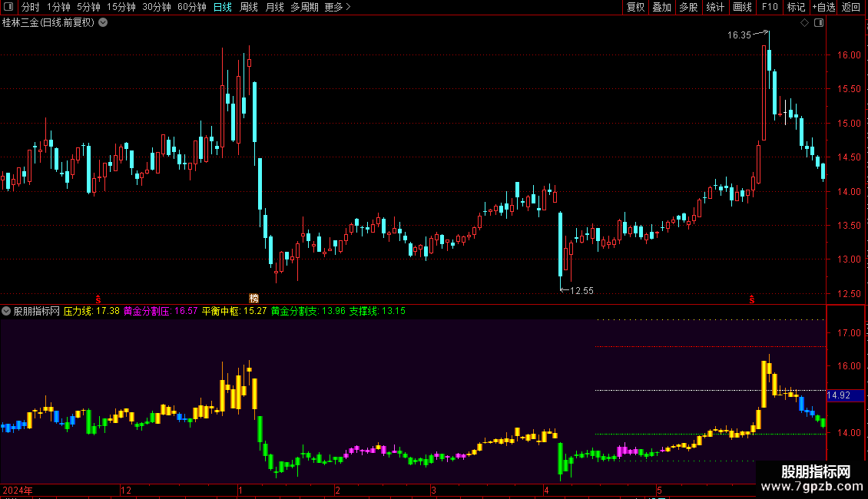Click the red S marker near May
Viewport: 868px width, 499px height.
click(x=752, y=299)
